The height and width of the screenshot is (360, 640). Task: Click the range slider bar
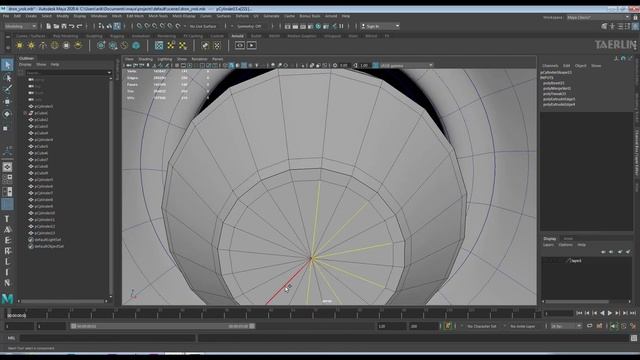click(x=162, y=326)
